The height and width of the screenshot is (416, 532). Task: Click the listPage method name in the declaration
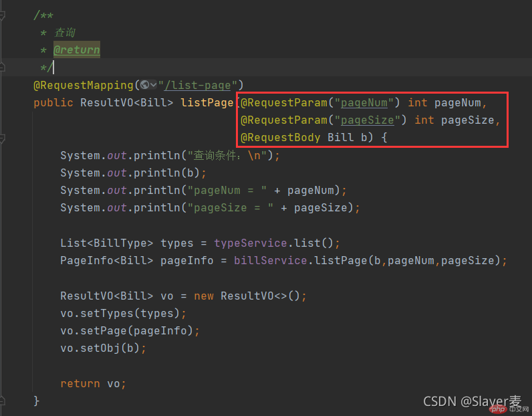pyautogui.click(x=207, y=102)
